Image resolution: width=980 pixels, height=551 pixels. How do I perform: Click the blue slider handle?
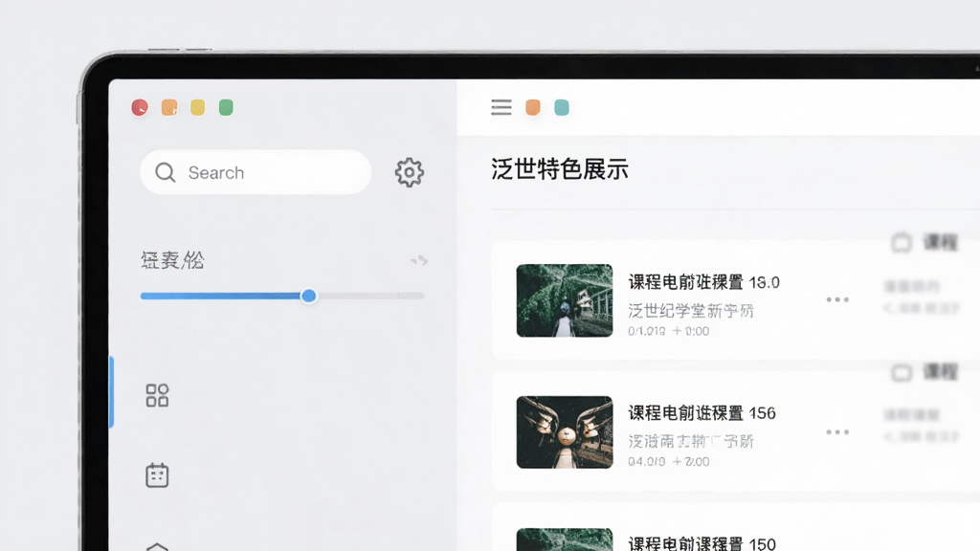pyautogui.click(x=308, y=296)
